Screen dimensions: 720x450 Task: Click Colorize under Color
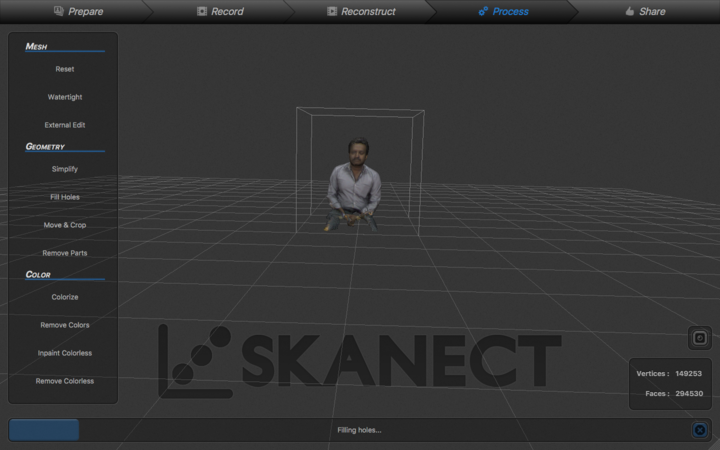[65, 297]
